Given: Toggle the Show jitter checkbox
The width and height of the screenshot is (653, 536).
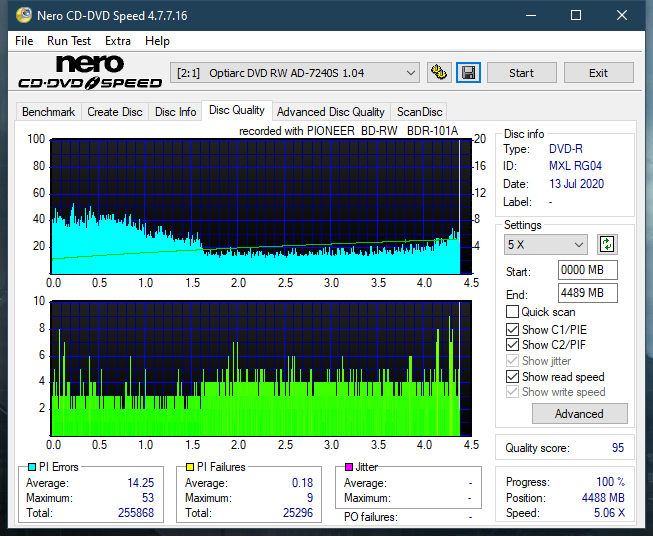Looking at the screenshot, I should 512,361.
